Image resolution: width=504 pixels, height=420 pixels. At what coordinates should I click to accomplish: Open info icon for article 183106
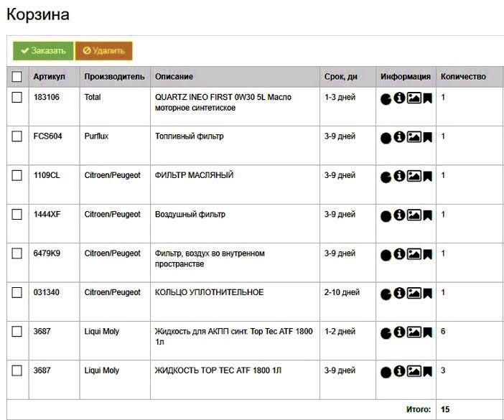[399, 98]
